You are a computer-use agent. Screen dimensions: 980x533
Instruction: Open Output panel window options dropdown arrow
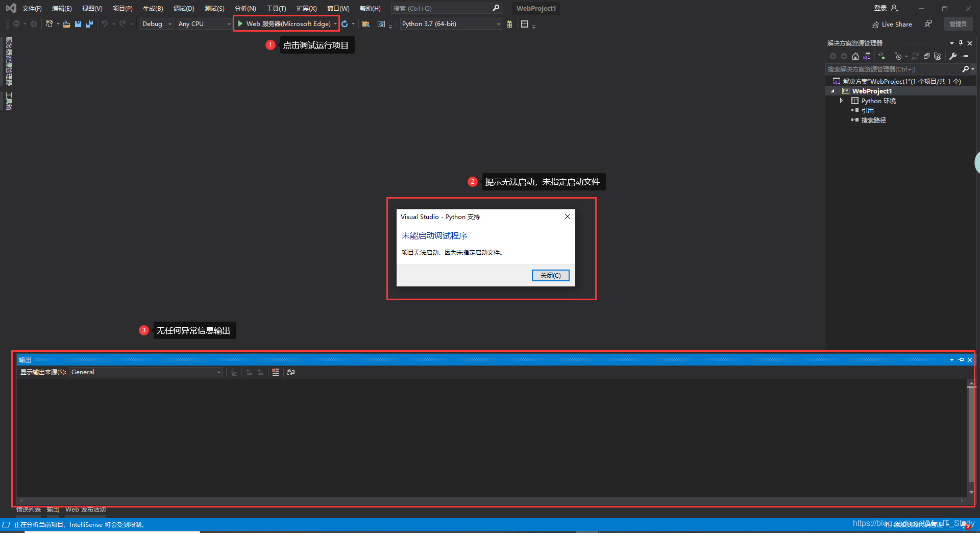point(952,360)
